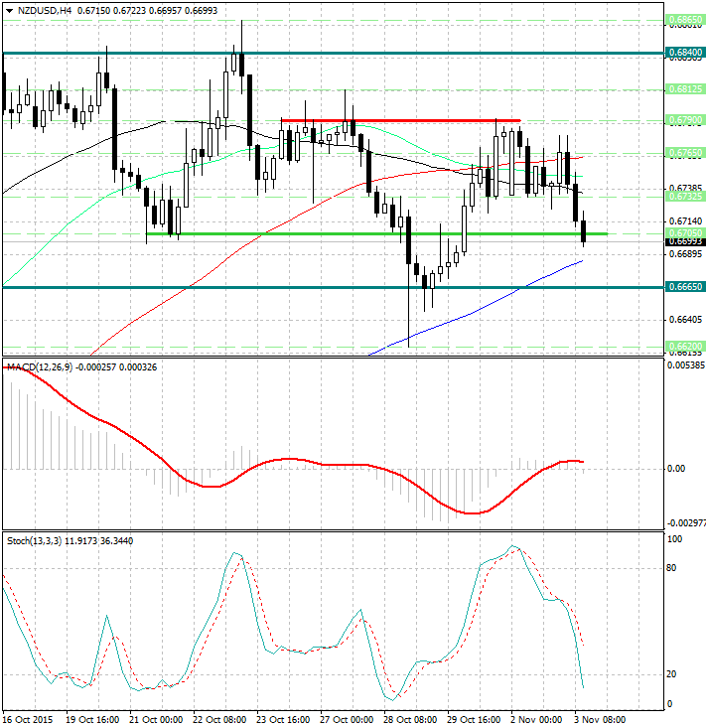706x728 pixels.
Task: Click the 0.67650 price level label
Action: pos(685,152)
